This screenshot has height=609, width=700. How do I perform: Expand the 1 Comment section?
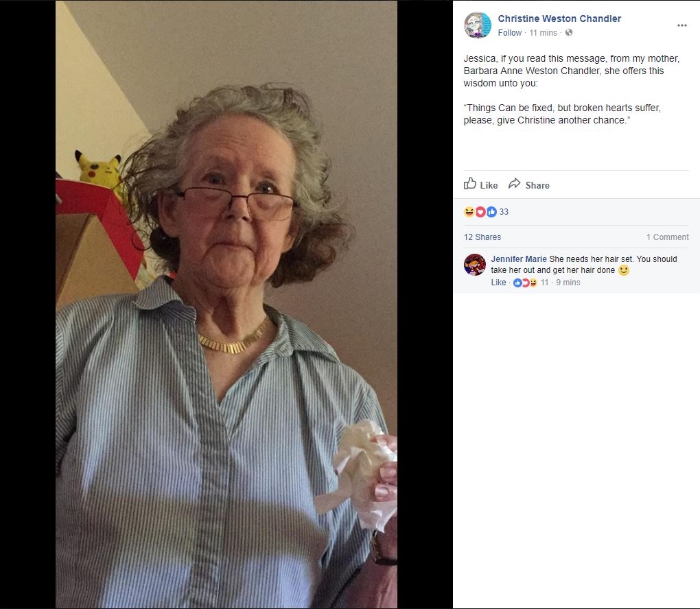click(x=668, y=237)
